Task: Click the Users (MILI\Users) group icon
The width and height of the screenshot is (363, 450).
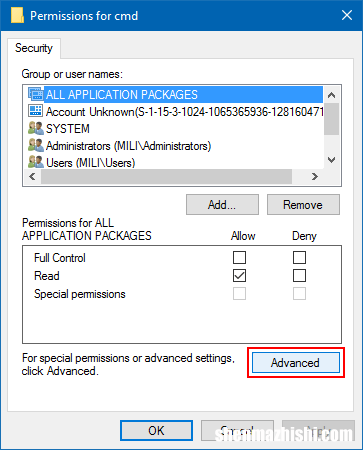Action: tap(36, 162)
